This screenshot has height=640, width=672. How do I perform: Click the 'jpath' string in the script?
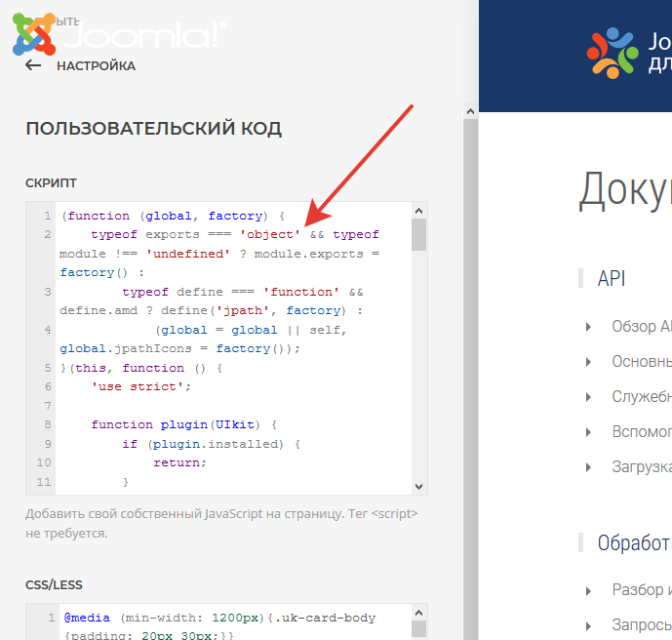(243, 310)
